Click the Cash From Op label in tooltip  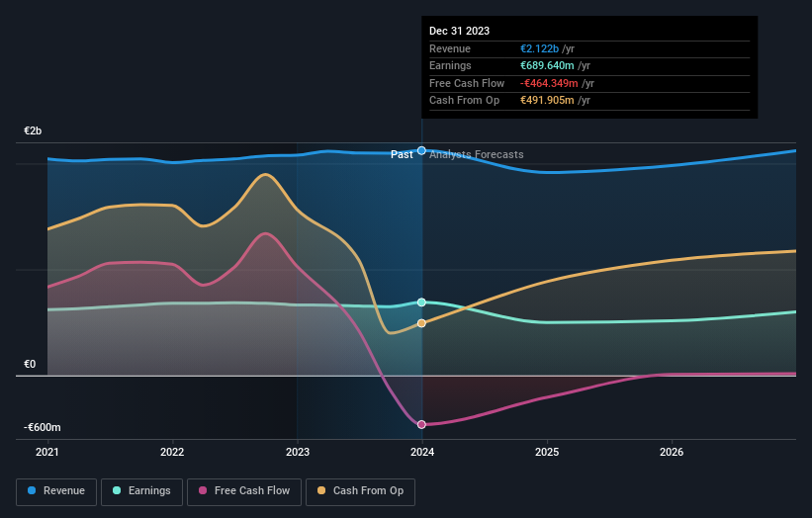tap(465, 101)
